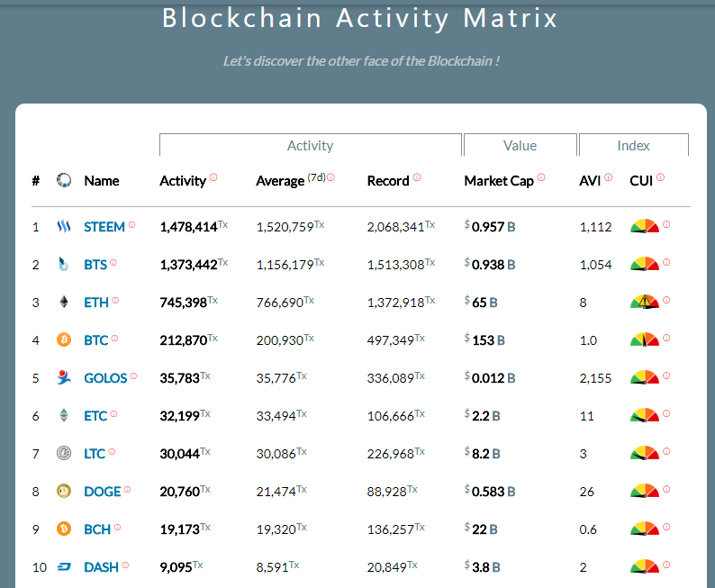Click the info icon beside ETC name
Viewport: 715px width, 588px height.
pyautogui.click(x=114, y=413)
